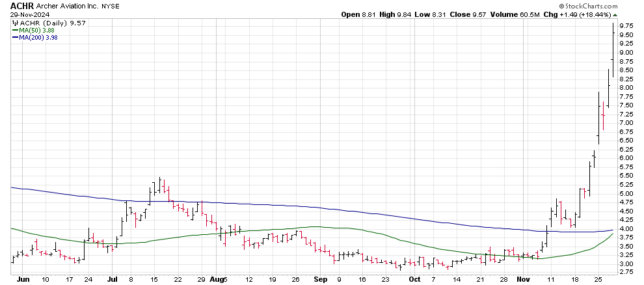Screen dimensions: 644x285
Task: Click the 9.75 price level on axis
Action: click(x=626, y=26)
